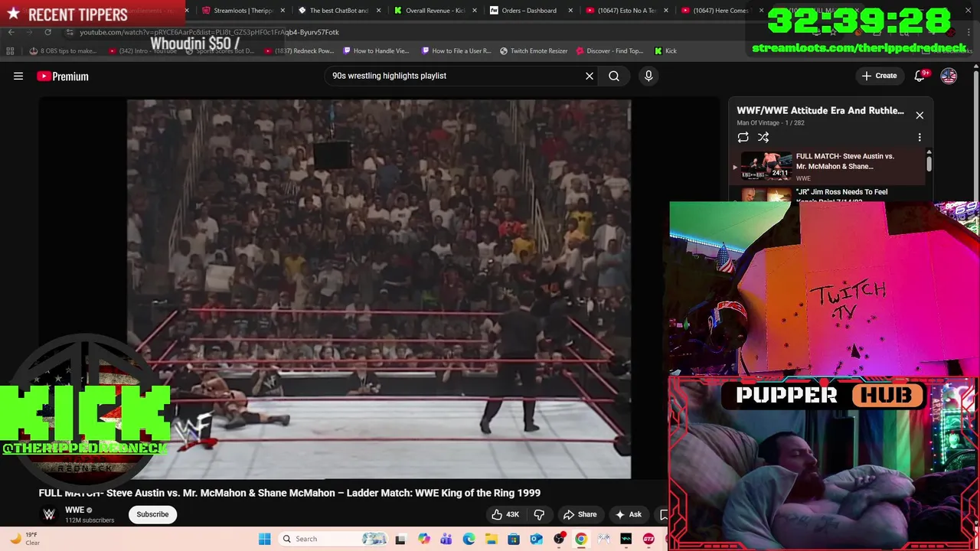The width and height of the screenshot is (980, 551).
Task: Open playlist three-dot options menu
Action: [920, 138]
